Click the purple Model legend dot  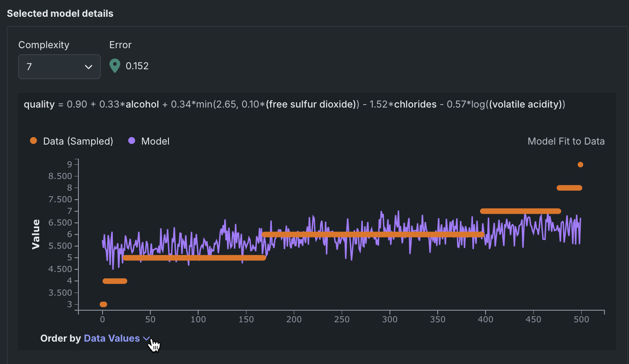click(132, 141)
